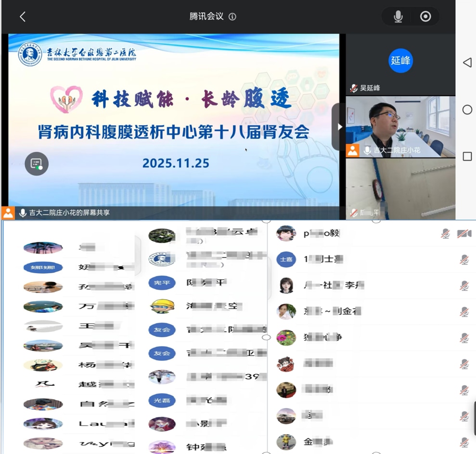
Task: Select the 吴延峰 video tile
Action: tap(400, 64)
